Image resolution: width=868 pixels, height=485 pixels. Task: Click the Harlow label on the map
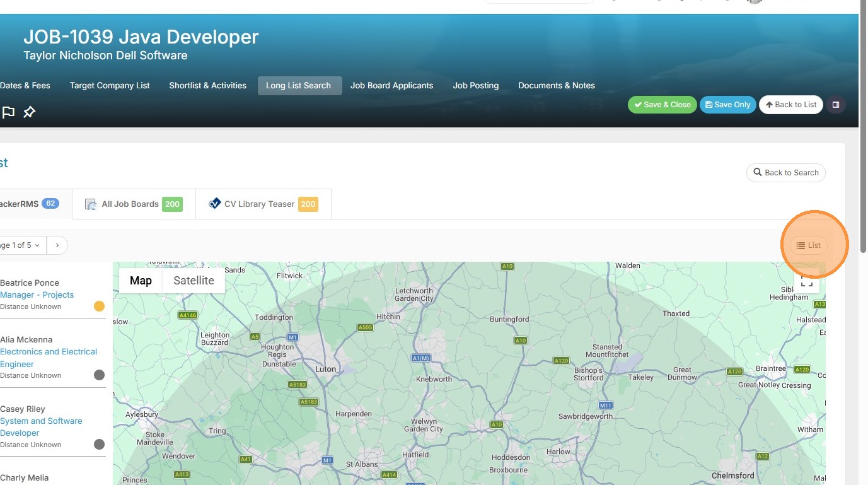[558, 452]
